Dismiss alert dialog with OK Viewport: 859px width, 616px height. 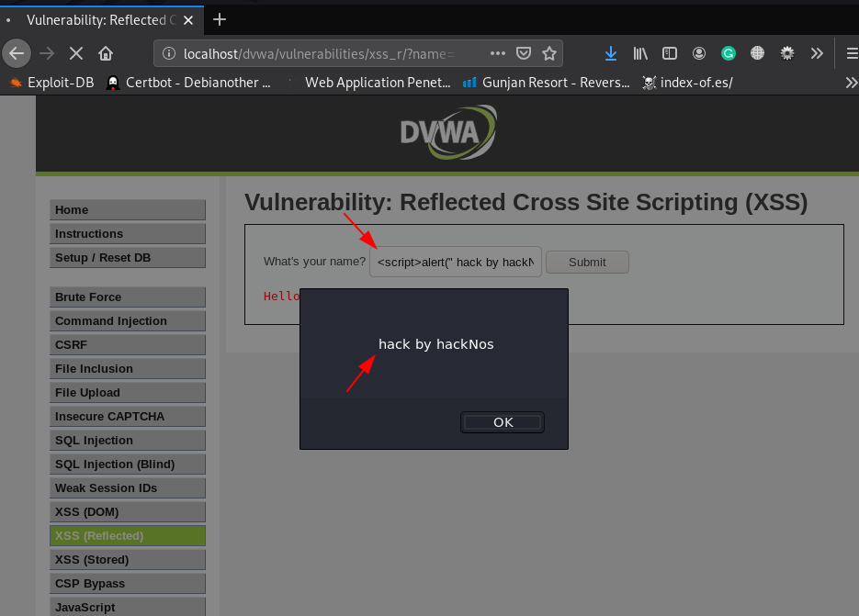click(x=503, y=422)
